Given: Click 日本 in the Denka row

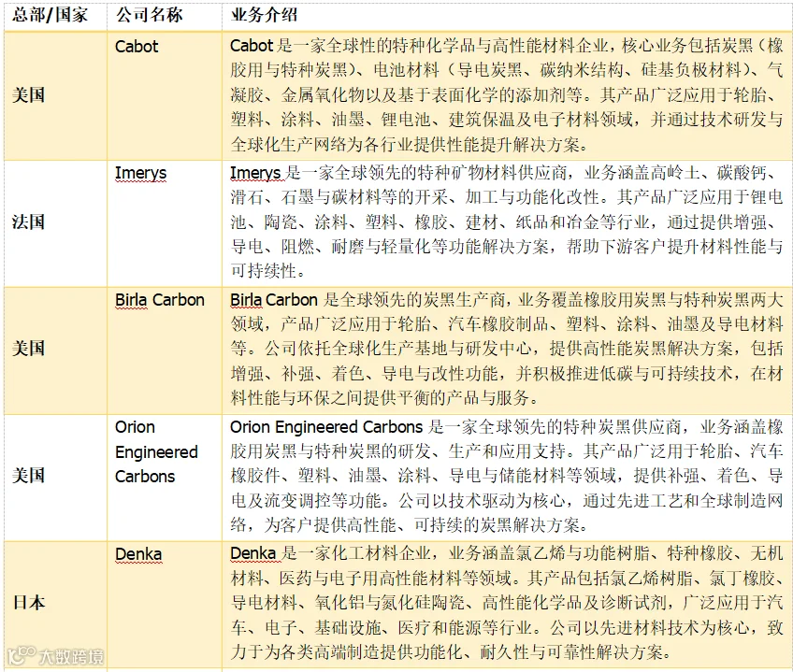Looking at the screenshot, I should (x=29, y=602).
